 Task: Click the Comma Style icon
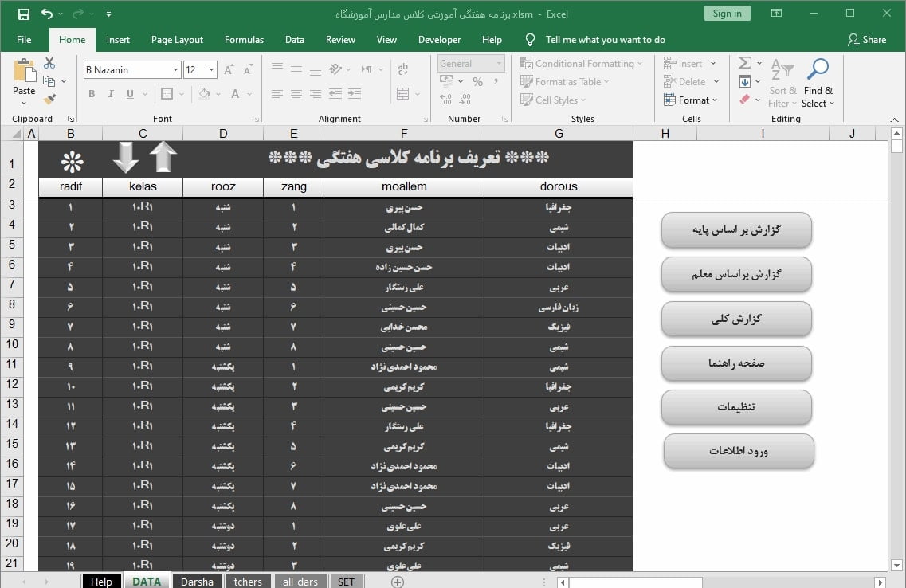[x=496, y=82]
